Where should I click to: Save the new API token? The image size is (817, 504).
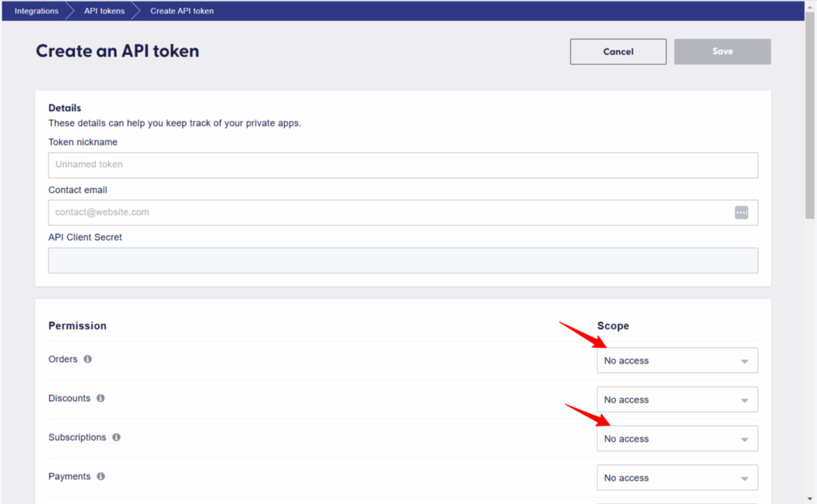721,51
